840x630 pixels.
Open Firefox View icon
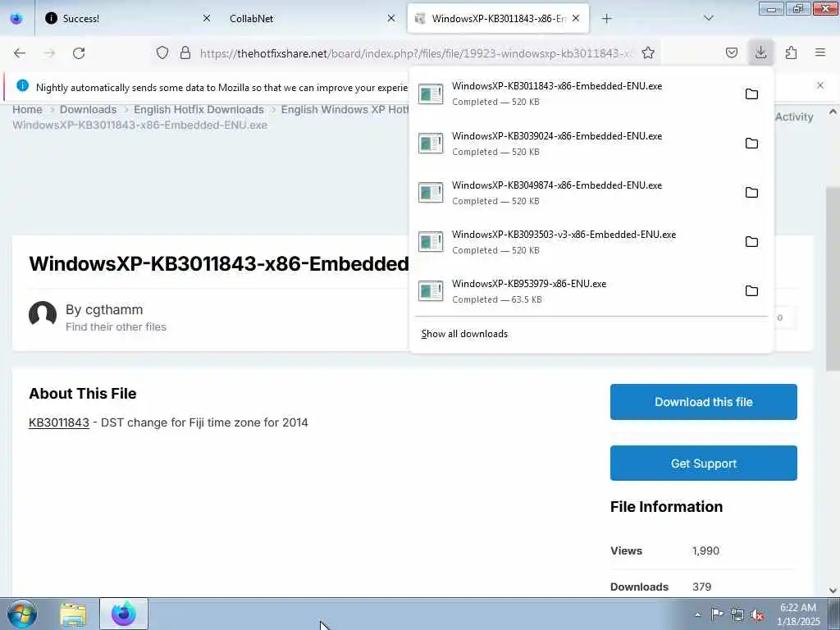16,18
